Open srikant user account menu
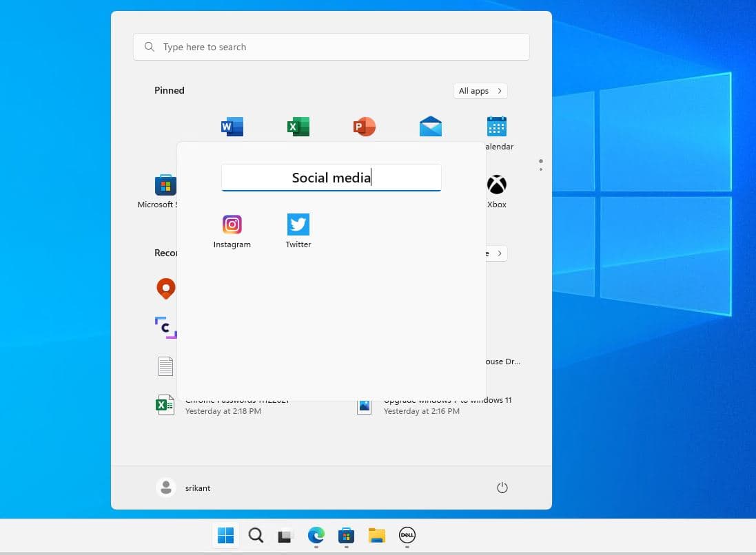Image resolution: width=756 pixels, height=555 pixels. [x=184, y=488]
